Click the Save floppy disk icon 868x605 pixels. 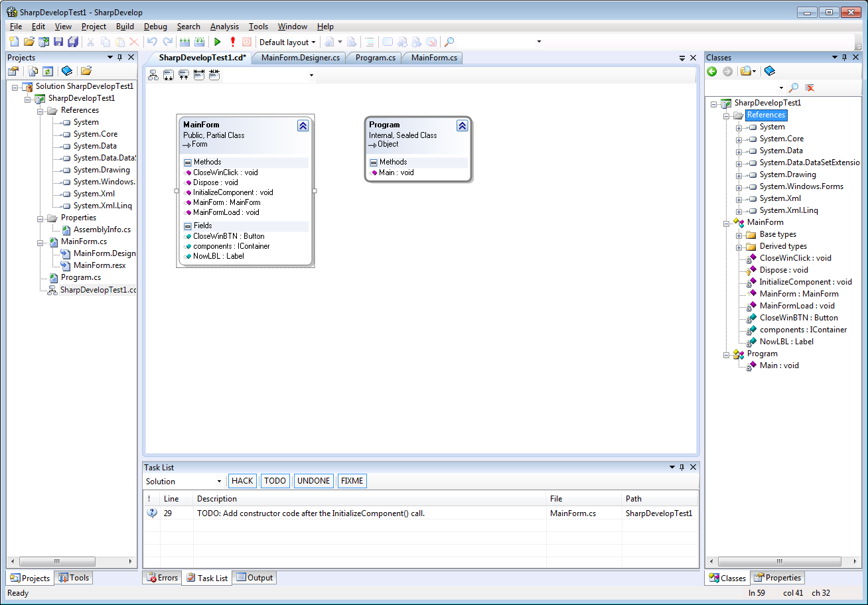(x=58, y=42)
